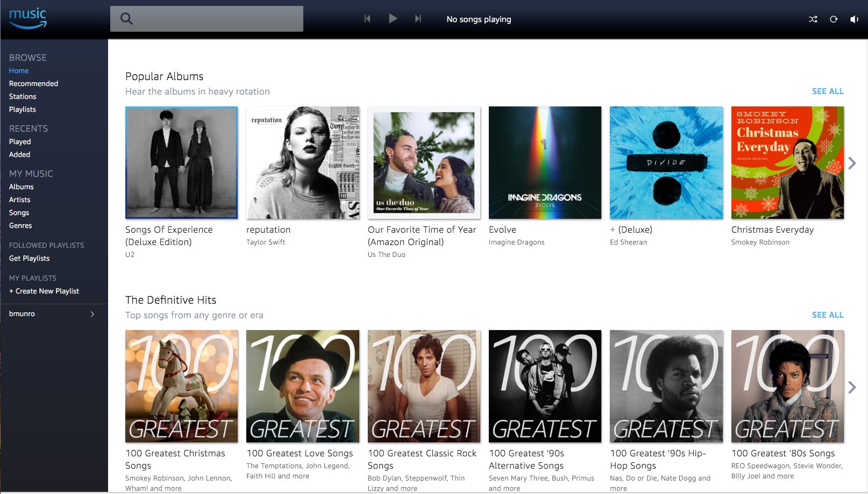This screenshot has height=494, width=868.
Task: See all Popular Albums
Action: [x=828, y=91]
